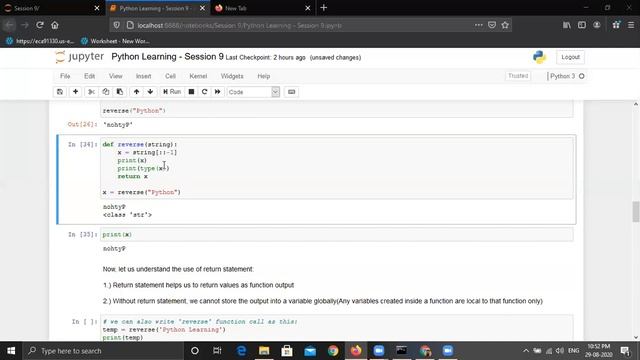This screenshot has height=360, width=640.
Task: Click inside the def reverse code cell
Action: click(x=337, y=168)
